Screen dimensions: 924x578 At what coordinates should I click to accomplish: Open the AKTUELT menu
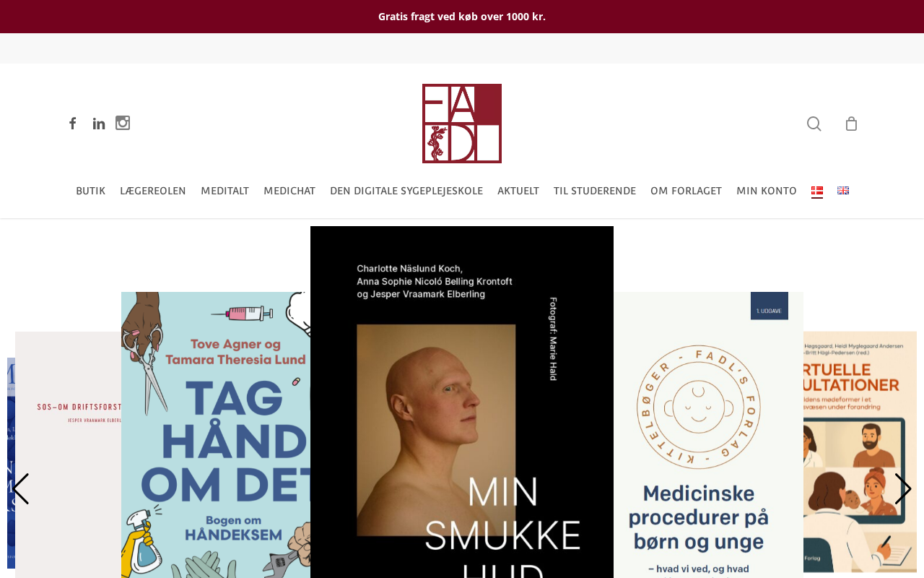click(x=518, y=191)
